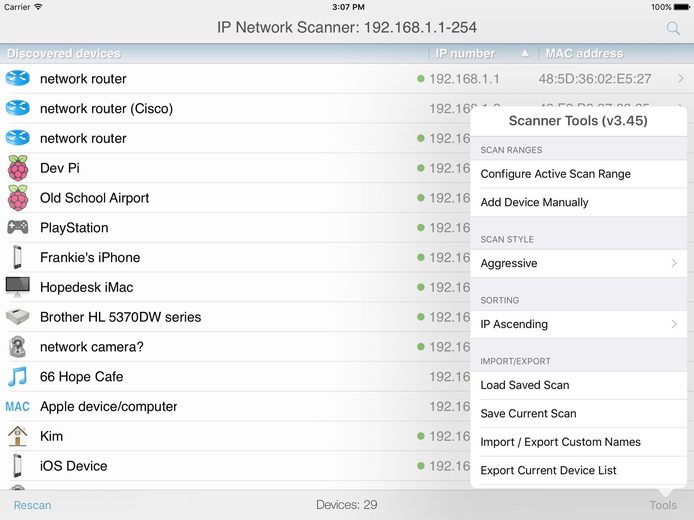
Task: Click the Cisco network router icon
Action: 18,108
